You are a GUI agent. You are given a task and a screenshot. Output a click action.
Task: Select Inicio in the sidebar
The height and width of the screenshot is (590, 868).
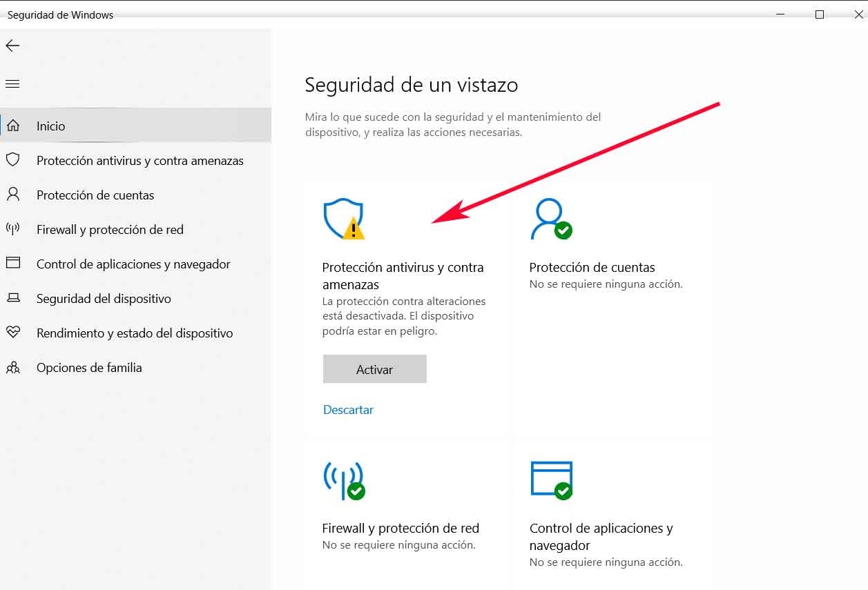pyautogui.click(x=135, y=126)
